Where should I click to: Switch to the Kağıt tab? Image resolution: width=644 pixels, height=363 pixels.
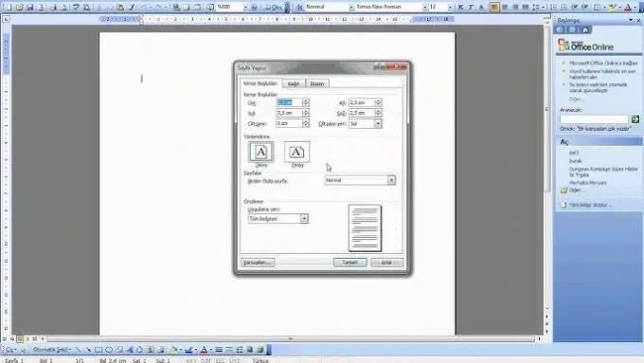[294, 83]
